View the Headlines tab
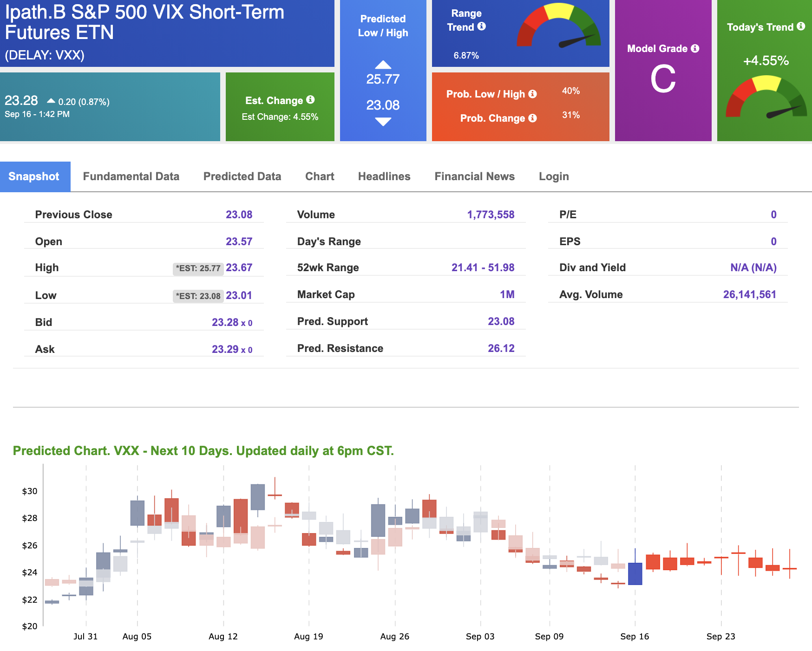812x651 pixels. (x=384, y=176)
